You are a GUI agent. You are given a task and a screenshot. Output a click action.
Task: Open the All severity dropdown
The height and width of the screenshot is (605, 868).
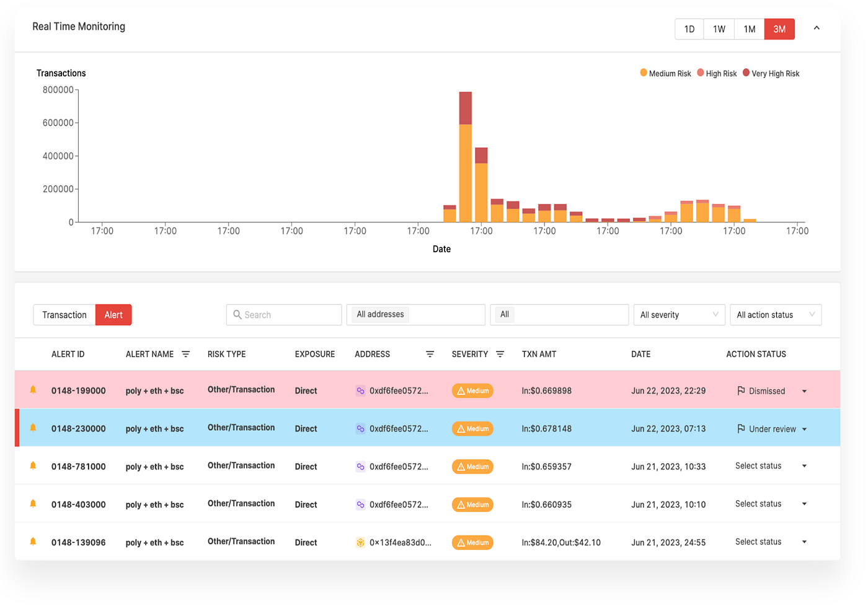click(x=679, y=314)
